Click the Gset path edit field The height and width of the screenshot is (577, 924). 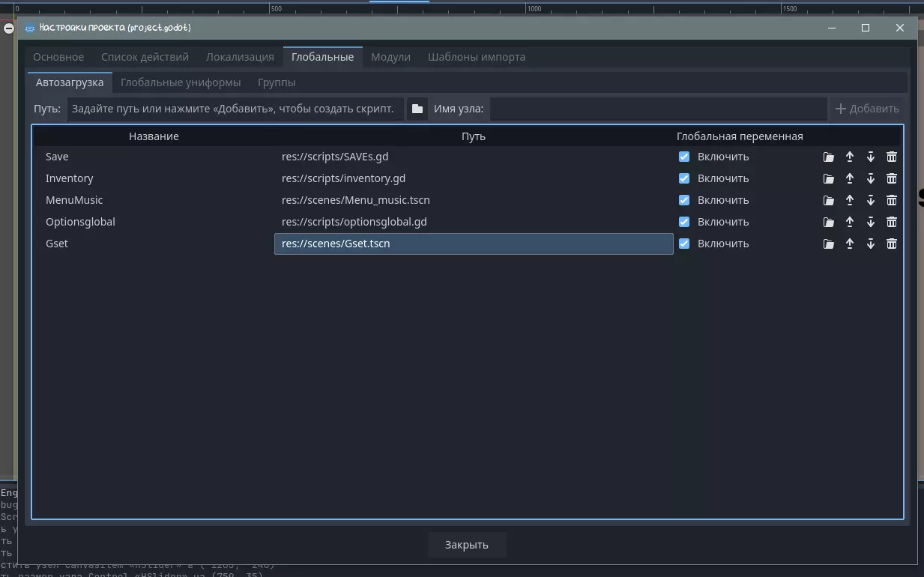click(x=474, y=244)
